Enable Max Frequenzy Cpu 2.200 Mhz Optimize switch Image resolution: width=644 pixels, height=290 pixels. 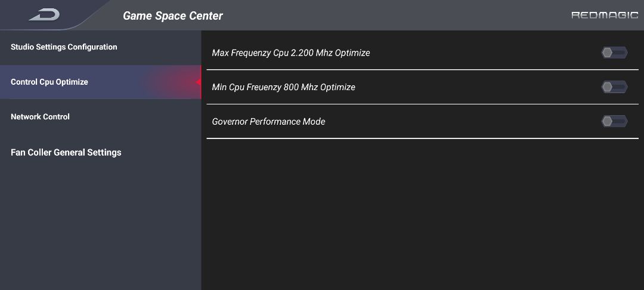614,53
